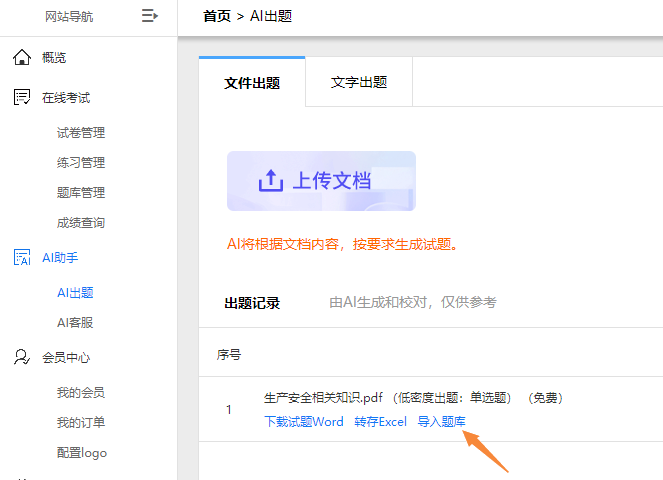This screenshot has width=663, height=480.
Task: Collapse the AI助手 menu section
Action: 60,258
